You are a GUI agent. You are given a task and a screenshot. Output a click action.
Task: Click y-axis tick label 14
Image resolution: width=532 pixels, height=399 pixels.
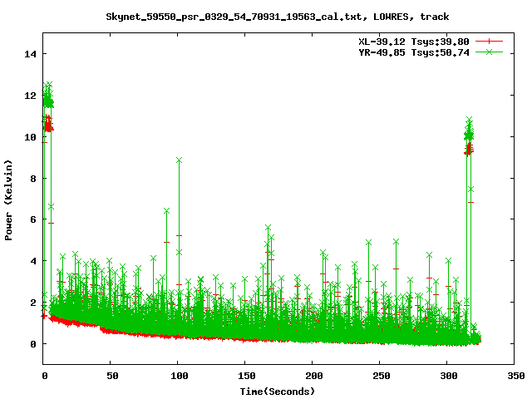30,54
